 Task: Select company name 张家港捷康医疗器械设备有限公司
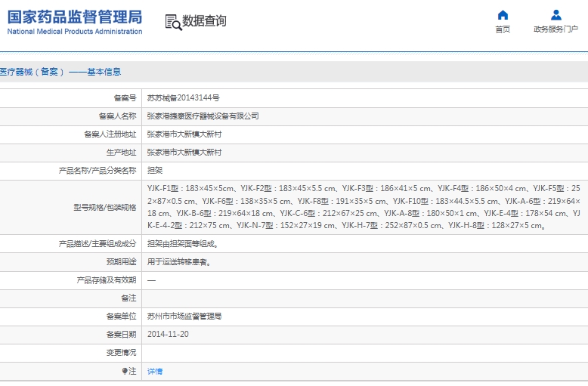point(203,116)
